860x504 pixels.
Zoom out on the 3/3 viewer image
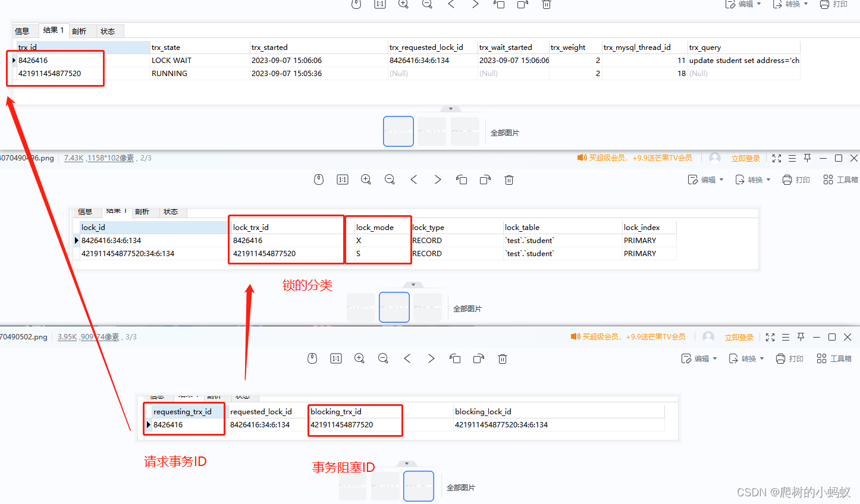(383, 358)
